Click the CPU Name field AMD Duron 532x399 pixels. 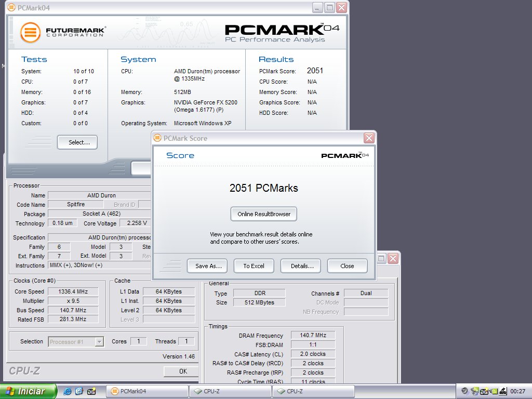(99, 195)
